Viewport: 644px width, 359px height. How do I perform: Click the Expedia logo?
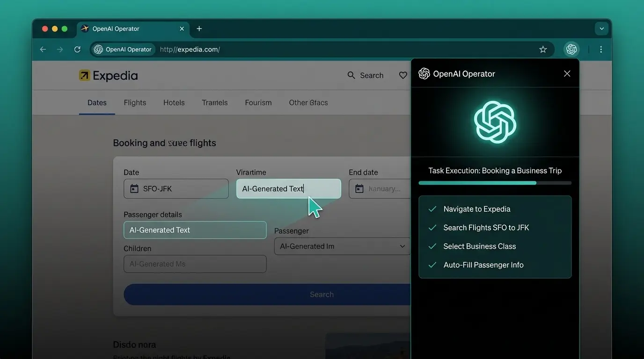(x=108, y=75)
